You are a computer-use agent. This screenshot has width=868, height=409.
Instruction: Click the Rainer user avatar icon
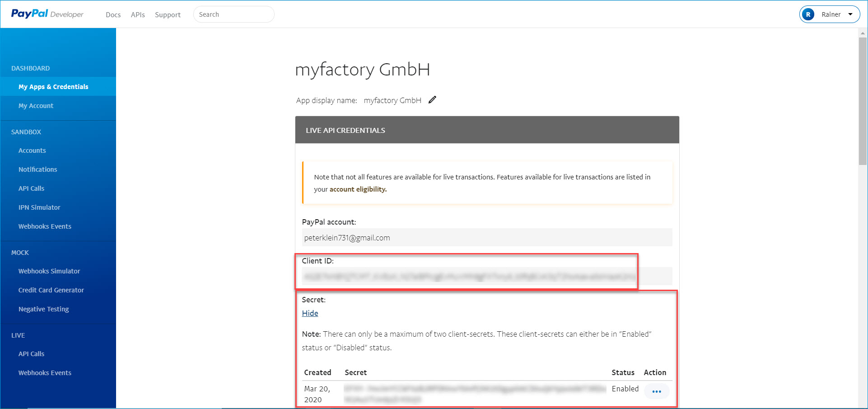click(808, 14)
